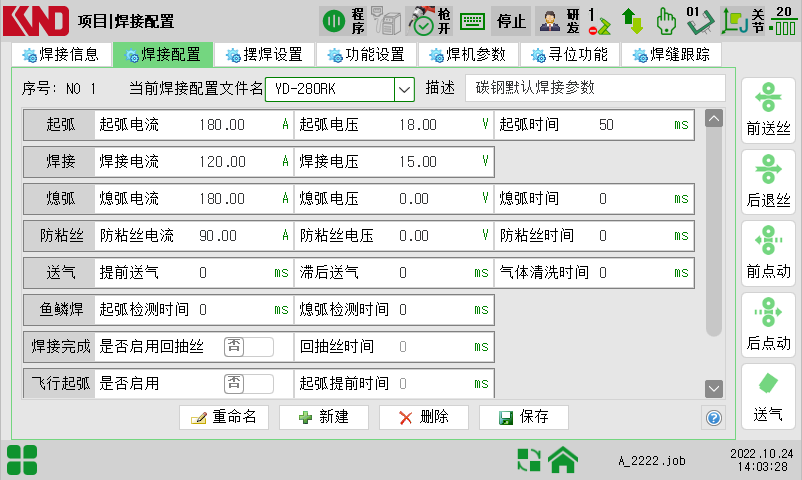Open the blue help question icon
This screenshot has height=480, width=802.
coord(714,418)
